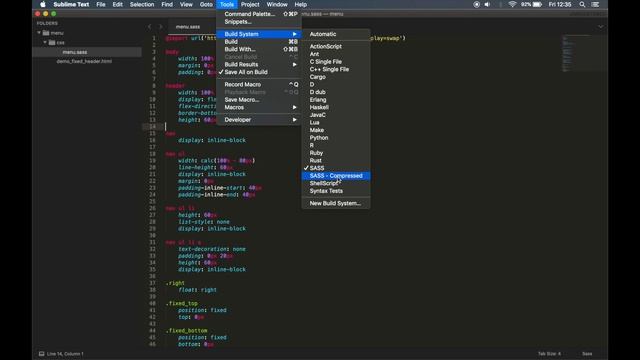Click the code minimap
The width and height of the screenshot is (640, 360).
(568, 54)
